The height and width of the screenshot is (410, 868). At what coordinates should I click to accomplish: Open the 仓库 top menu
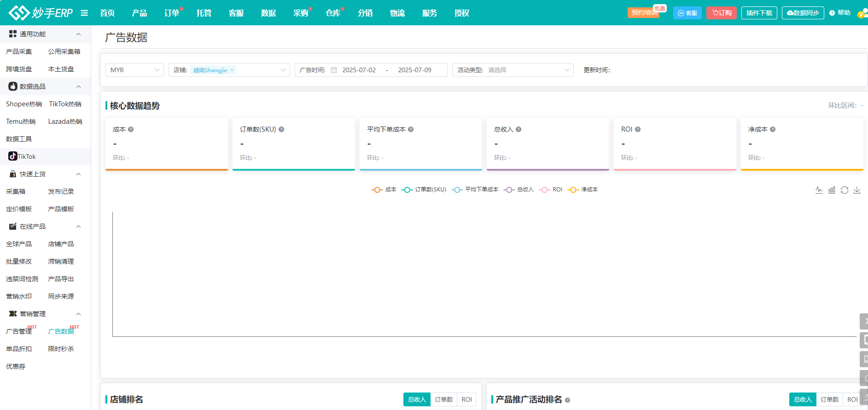click(x=333, y=13)
